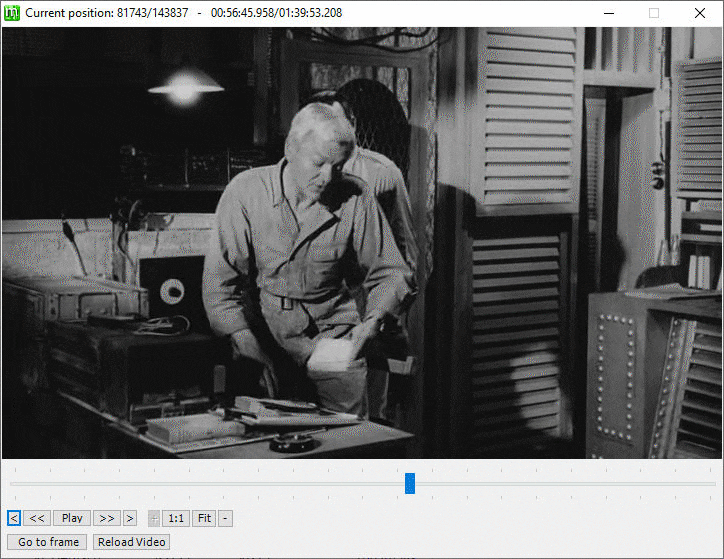The height and width of the screenshot is (559, 724).
Task: Zoom out with the - button
Action: [225, 518]
